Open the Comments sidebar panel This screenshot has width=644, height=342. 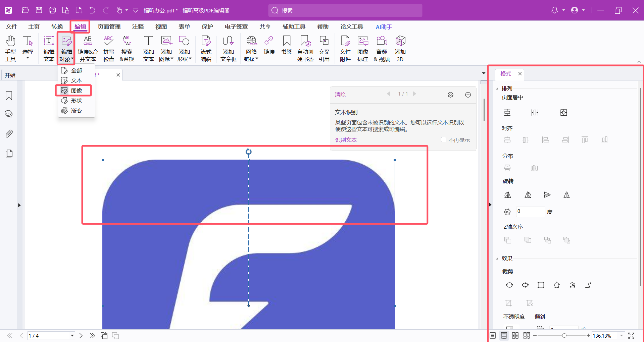tap(9, 114)
